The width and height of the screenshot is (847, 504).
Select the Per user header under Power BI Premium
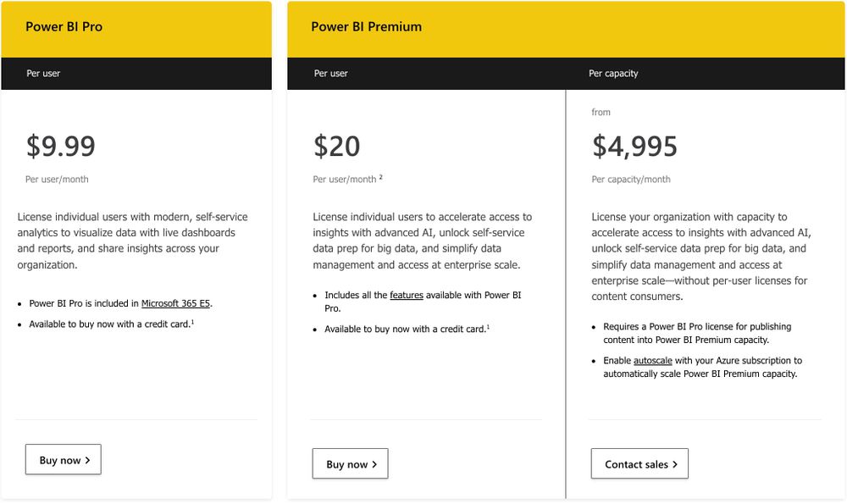(x=331, y=74)
